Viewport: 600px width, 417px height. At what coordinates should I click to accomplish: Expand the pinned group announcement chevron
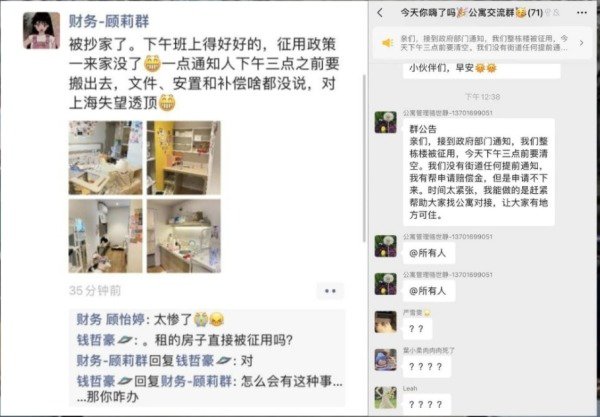[582, 43]
